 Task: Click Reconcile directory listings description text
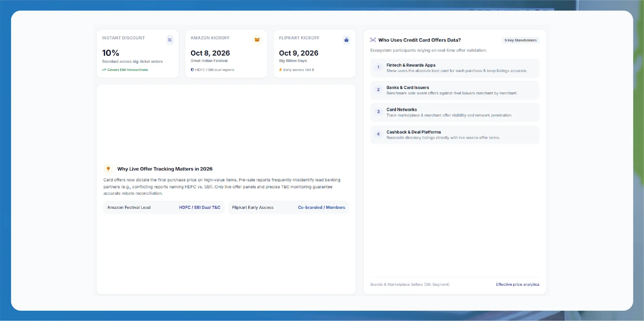point(443,138)
